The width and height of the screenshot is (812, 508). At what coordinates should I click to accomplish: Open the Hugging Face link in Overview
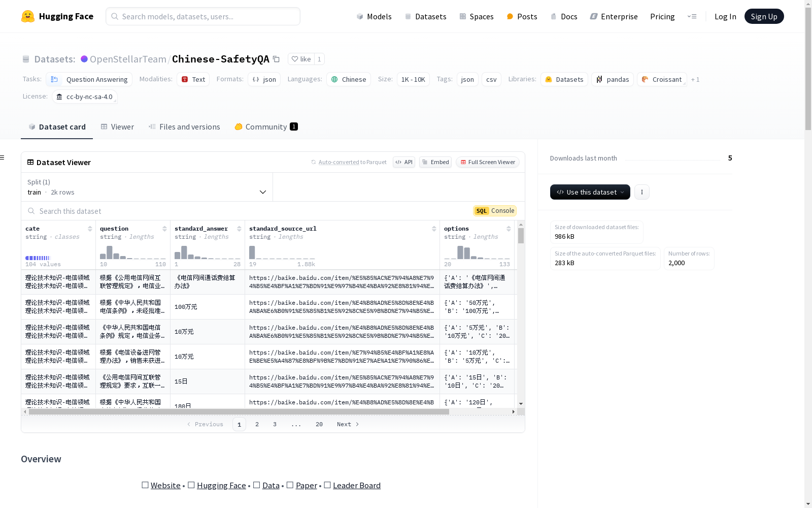(x=221, y=485)
